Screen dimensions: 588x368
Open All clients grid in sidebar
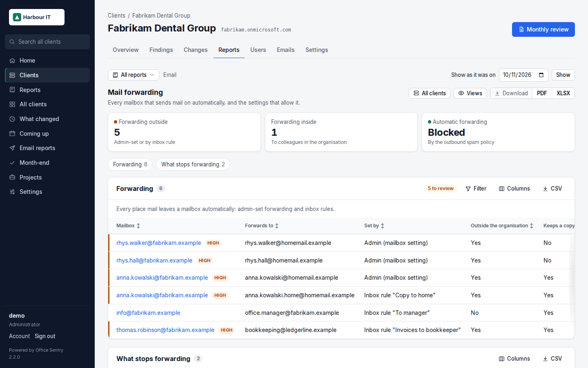(x=47, y=104)
